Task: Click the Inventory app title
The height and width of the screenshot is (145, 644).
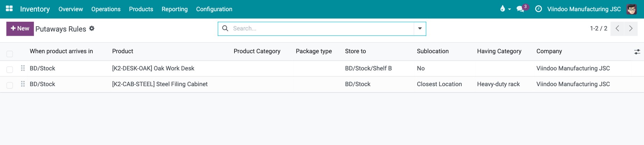Action: tap(35, 9)
